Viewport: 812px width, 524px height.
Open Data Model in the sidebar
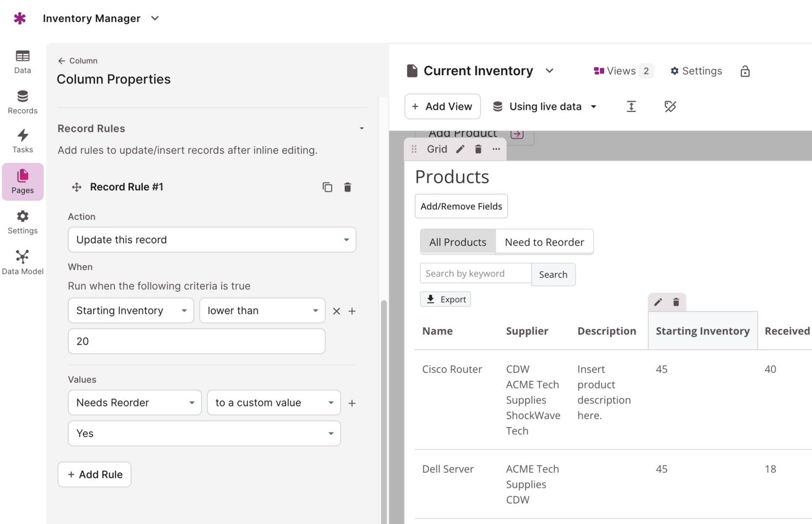click(x=22, y=262)
